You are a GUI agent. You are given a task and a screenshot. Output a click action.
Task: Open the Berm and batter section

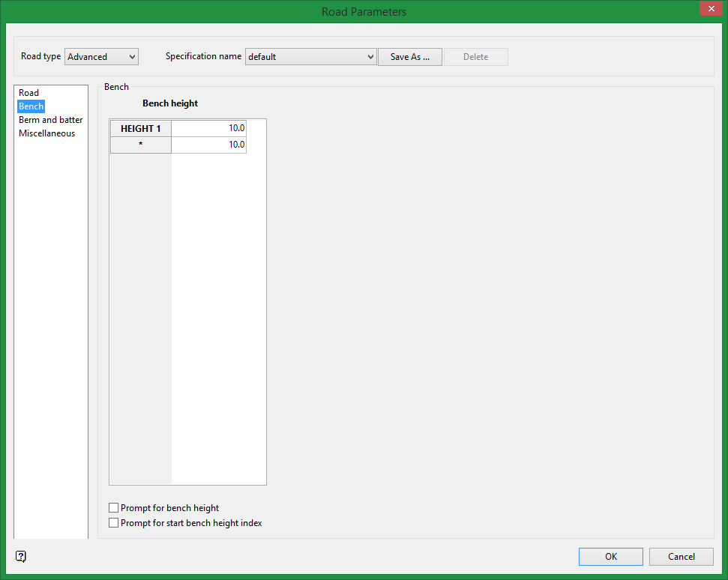tap(50, 120)
